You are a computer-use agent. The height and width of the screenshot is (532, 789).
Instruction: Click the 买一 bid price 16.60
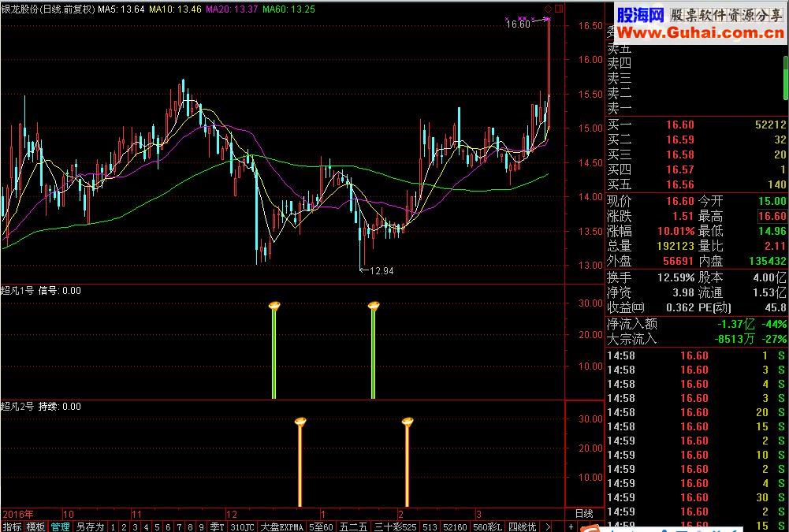coord(680,125)
